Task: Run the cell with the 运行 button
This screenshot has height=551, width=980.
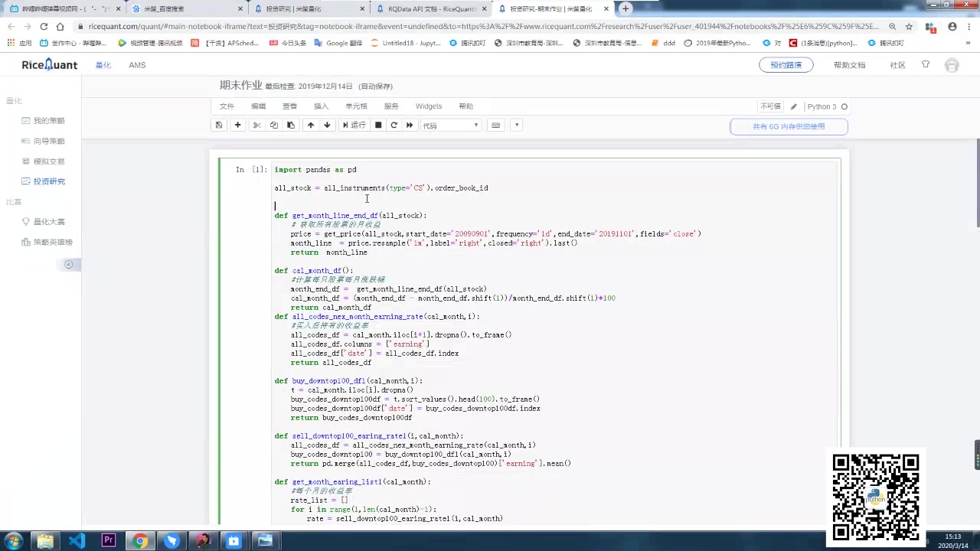Action: (x=354, y=125)
